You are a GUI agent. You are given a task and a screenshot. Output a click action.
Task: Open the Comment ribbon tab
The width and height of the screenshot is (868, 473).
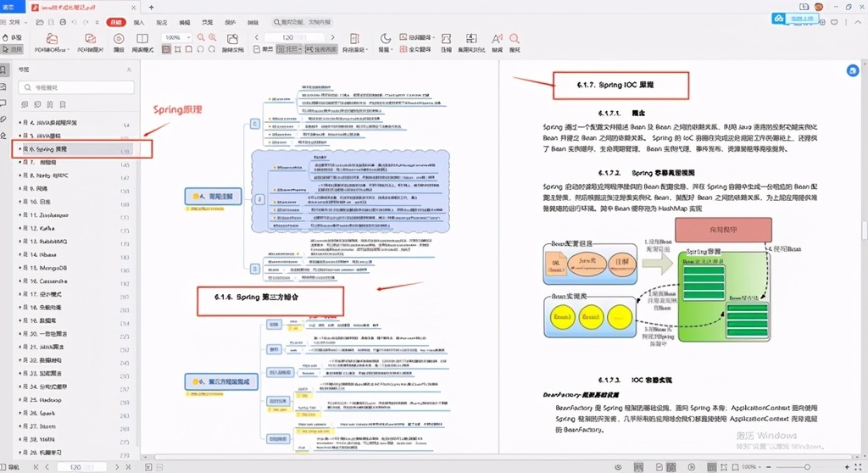point(162,22)
